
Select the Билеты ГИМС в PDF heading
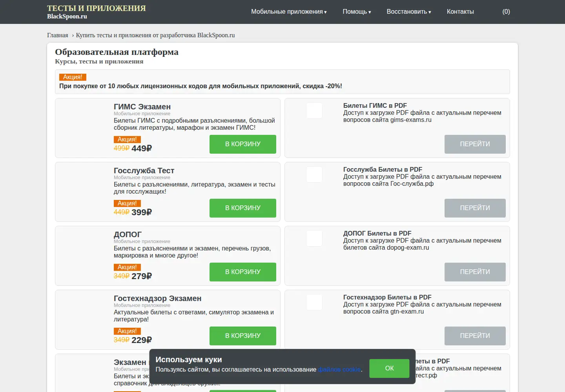(x=375, y=105)
